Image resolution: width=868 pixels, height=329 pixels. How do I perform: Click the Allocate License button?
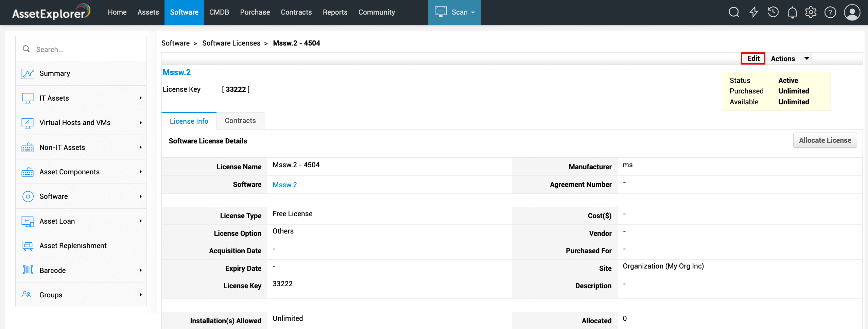click(825, 140)
